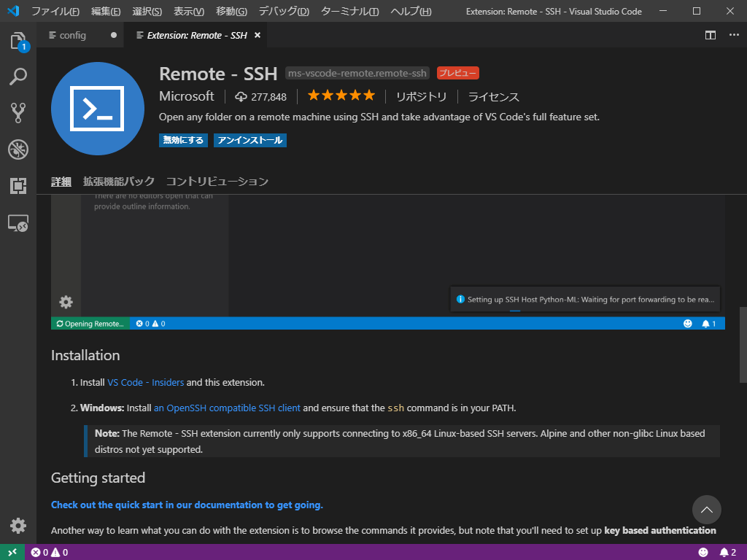Open the 編集 menu
Screen dimensions: 747x560
[x=106, y=11]
